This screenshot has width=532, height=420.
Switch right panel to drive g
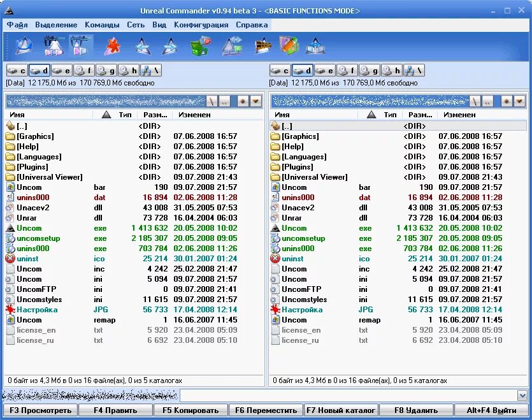click(369, 71)
